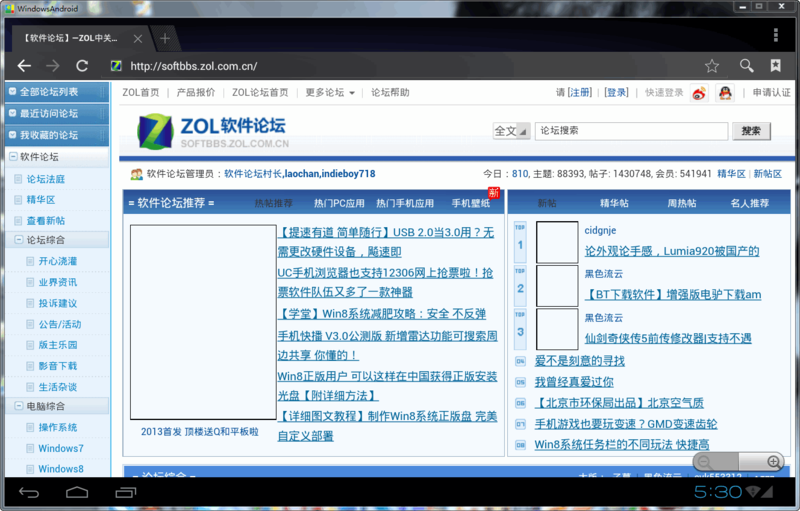Open the three-dot overflow menu
The height and width of the screenshot is (511, 800).
(x=776, y=35)
